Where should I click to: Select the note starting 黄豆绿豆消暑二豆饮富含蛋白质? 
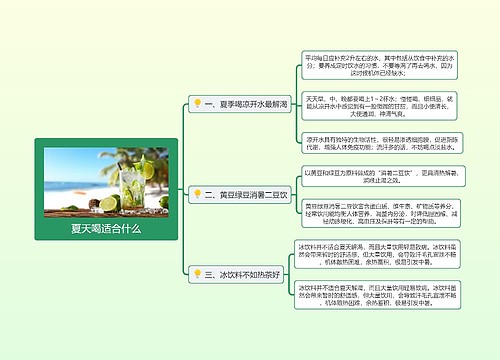tap(381, 213)
